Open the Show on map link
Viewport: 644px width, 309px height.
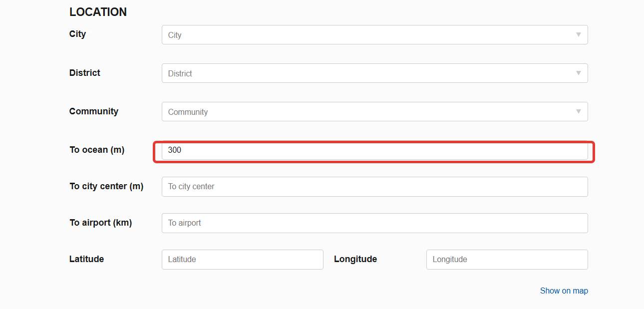pos(564,291)
